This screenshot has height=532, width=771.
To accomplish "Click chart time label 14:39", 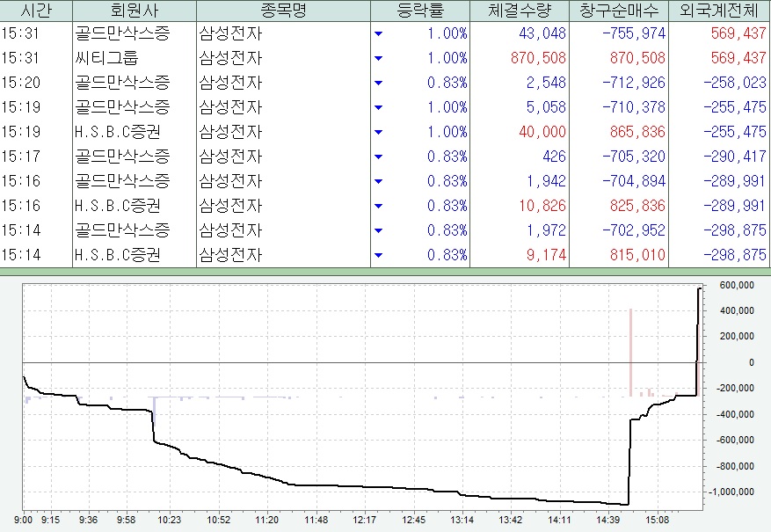I will tap(608, 521).
